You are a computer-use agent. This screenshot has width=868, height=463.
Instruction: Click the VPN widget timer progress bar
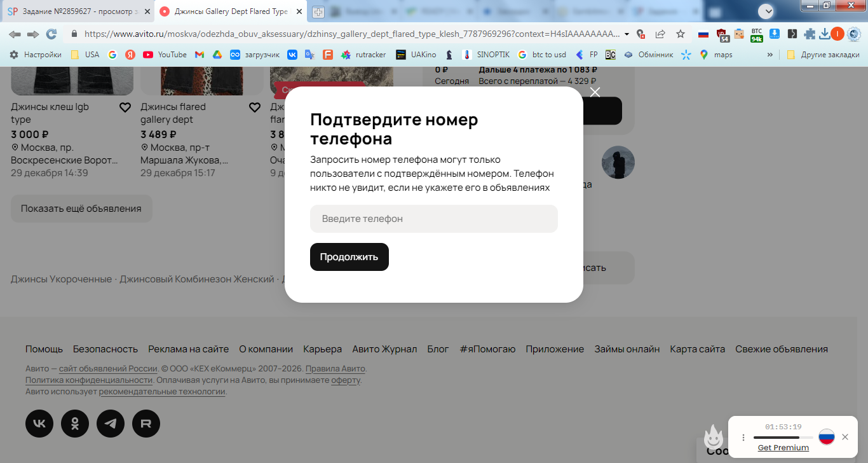click(783, 438)
